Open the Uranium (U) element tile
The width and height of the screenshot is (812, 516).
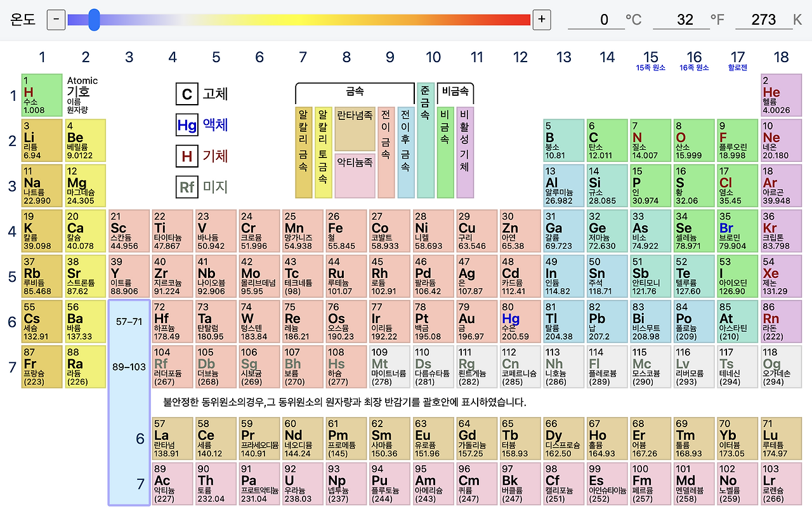[303, 484]
